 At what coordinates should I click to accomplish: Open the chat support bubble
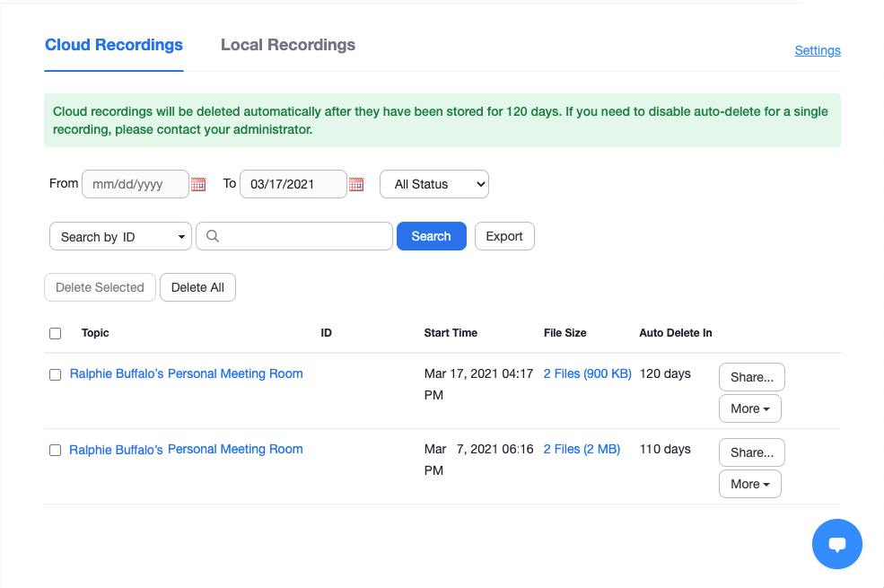pyautogui.click(x=836, y=544)
